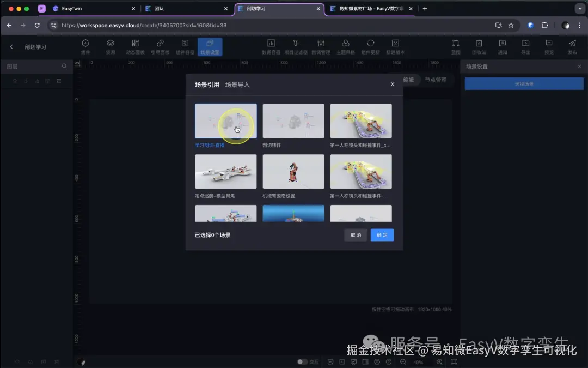588x368 pixels.
Task: Open the Chrome three-dot menu
Action: 579,25
